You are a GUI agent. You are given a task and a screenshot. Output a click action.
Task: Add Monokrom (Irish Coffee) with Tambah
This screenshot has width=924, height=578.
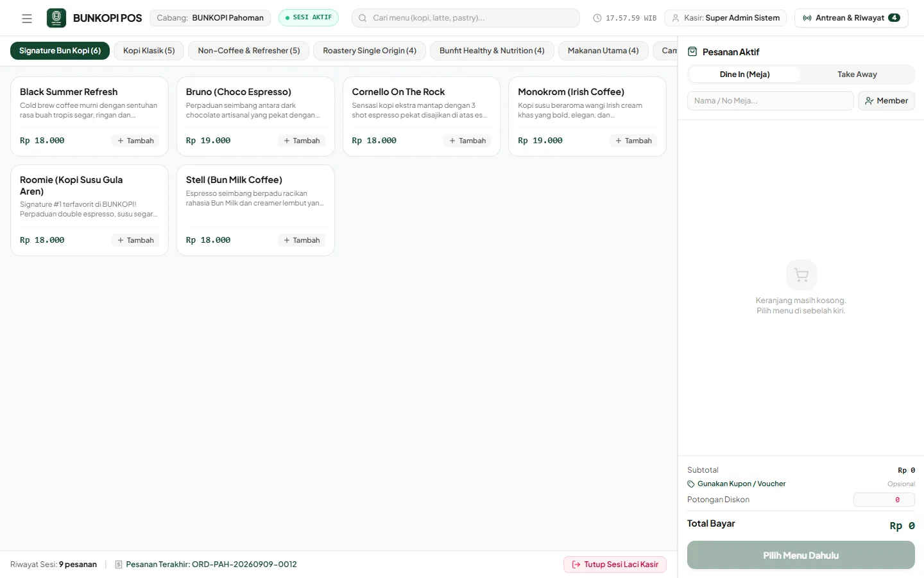[633, 141]
